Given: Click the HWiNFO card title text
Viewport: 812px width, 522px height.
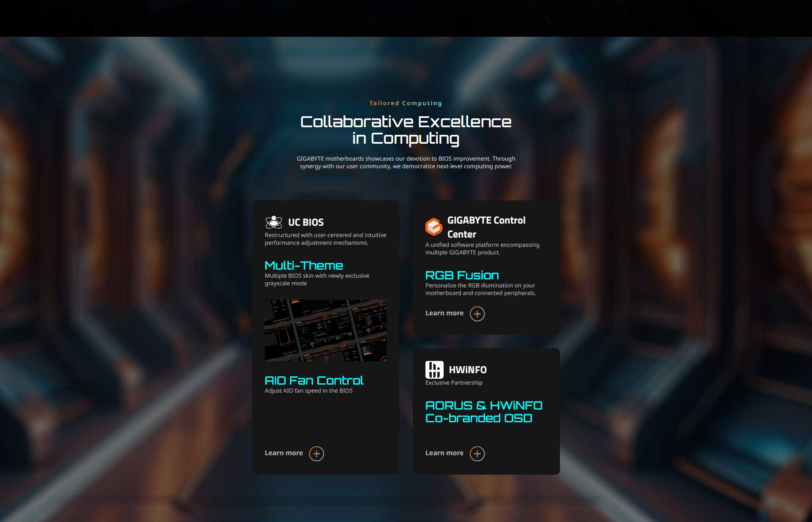Looking at the screenshot, I should [467, 370].
